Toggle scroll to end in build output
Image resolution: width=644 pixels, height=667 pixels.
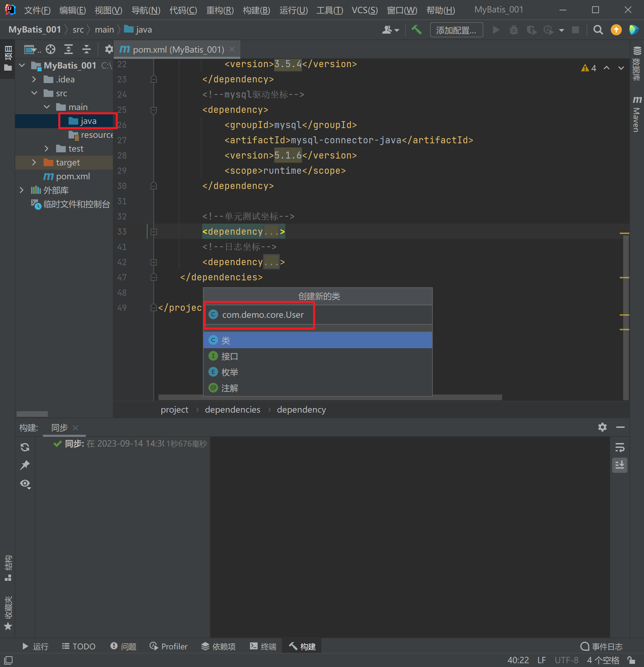pos(619,465)
